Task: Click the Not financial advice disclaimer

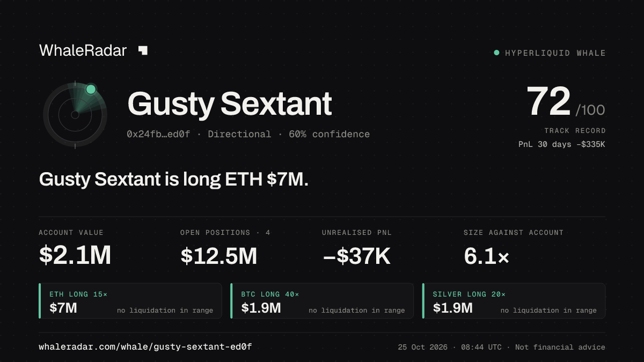Action: [560, 347]
